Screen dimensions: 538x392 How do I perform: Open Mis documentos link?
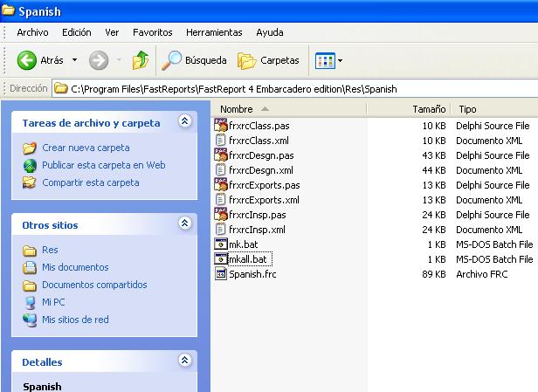pyautogui.click(x=75, y=267)
